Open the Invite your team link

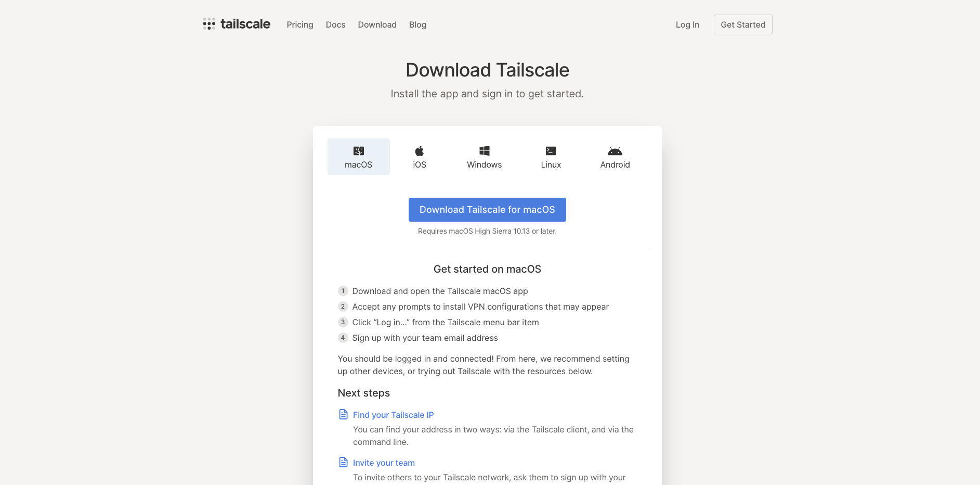(x=384, y=463)
